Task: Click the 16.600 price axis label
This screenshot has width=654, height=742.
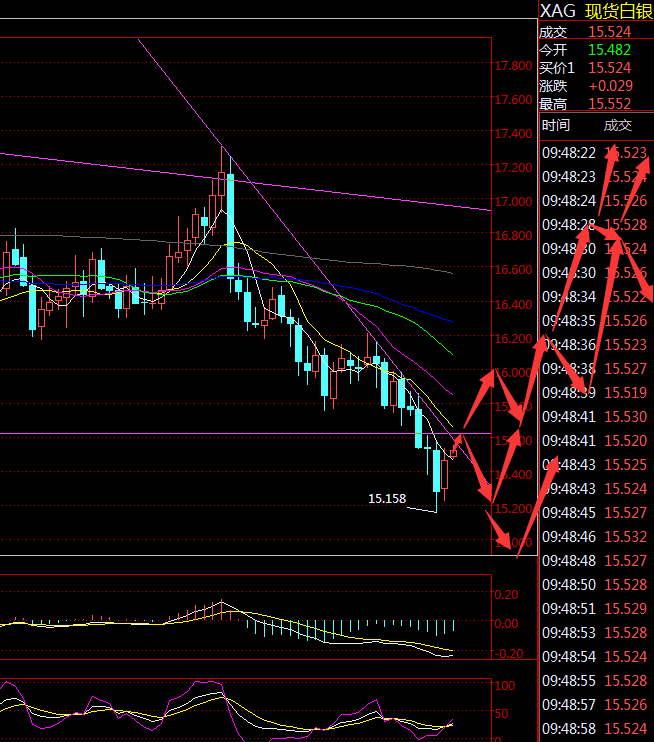Action: [x=513, y=270]
